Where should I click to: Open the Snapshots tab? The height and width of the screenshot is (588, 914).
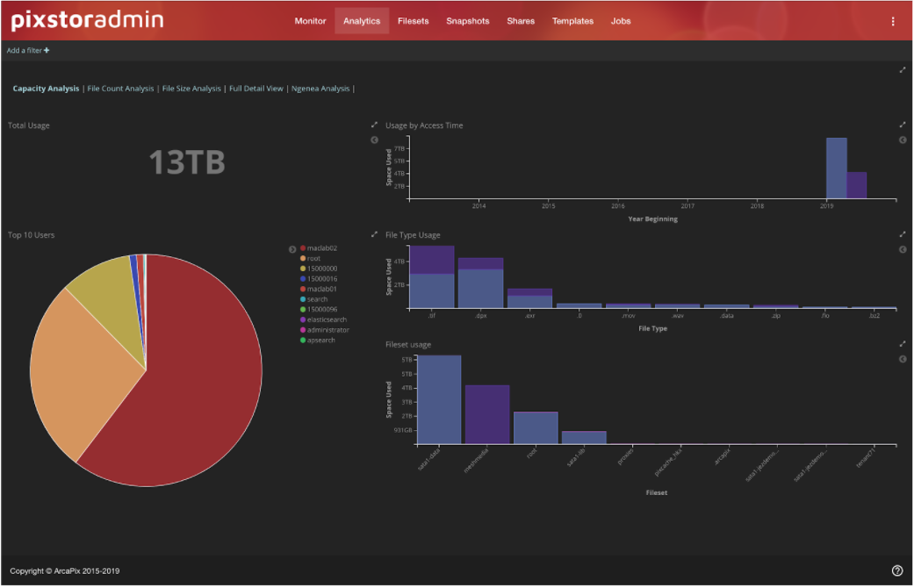click(x=467, y=21)
